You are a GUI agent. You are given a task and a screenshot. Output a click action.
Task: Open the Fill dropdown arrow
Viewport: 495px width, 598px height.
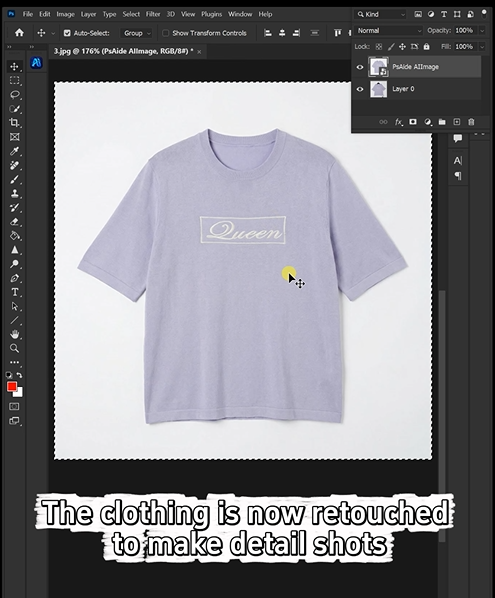pyautogui.click(x=482, y=47)
